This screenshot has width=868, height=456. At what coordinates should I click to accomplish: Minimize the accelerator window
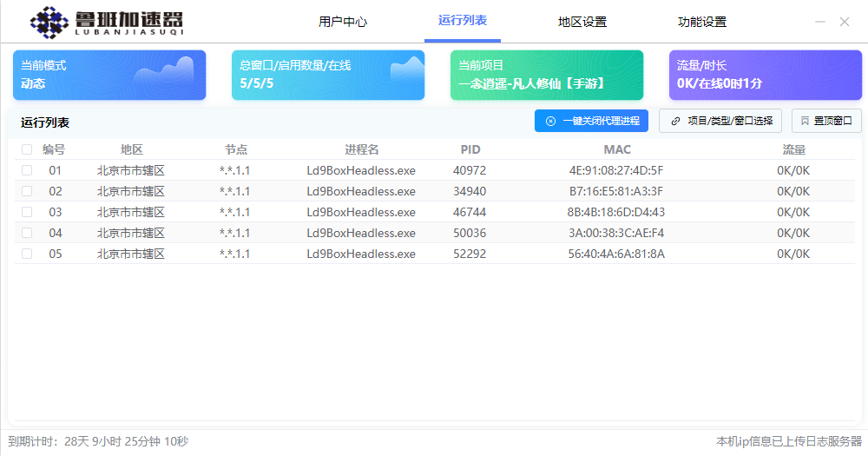pos(820,22)
